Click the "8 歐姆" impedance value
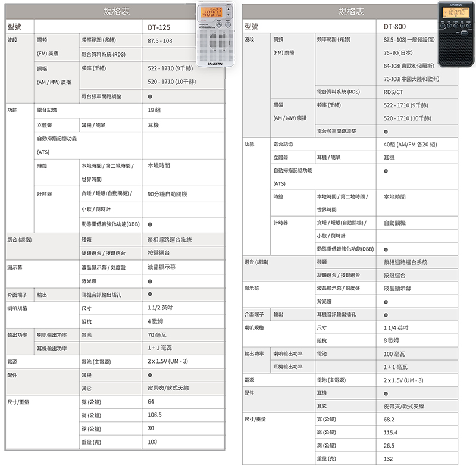This screenshot has height=469, width=476. point(392,340)
